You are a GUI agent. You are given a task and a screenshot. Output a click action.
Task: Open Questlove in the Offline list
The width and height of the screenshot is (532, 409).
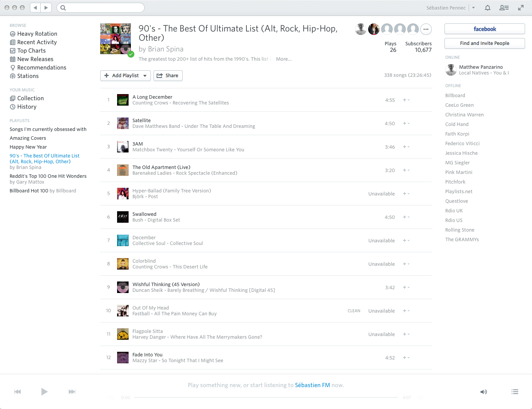pos(457,201)
